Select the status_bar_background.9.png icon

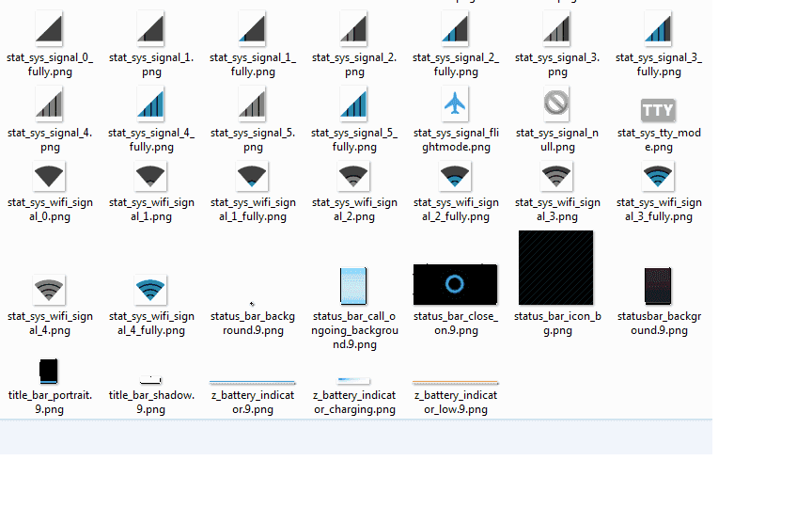[x=252, y=303]
